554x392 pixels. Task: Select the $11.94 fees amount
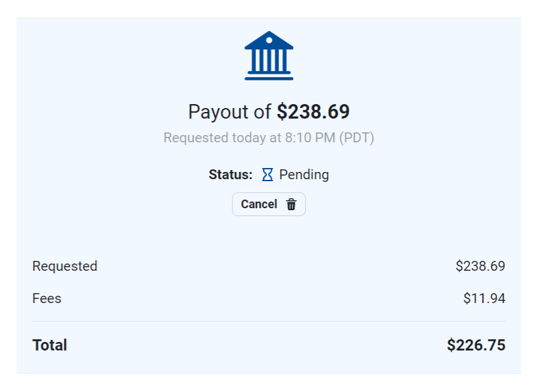(x=484, y=298)
